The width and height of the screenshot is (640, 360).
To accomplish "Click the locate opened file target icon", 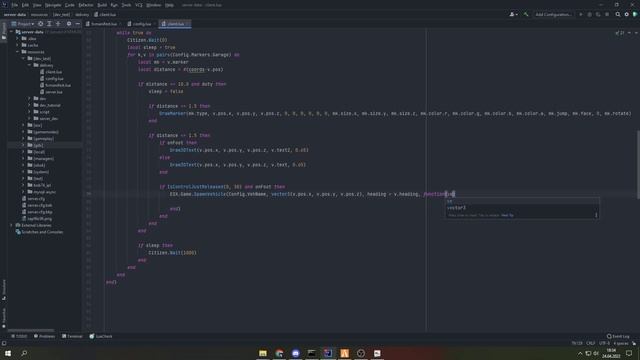I will click(40, 24).
